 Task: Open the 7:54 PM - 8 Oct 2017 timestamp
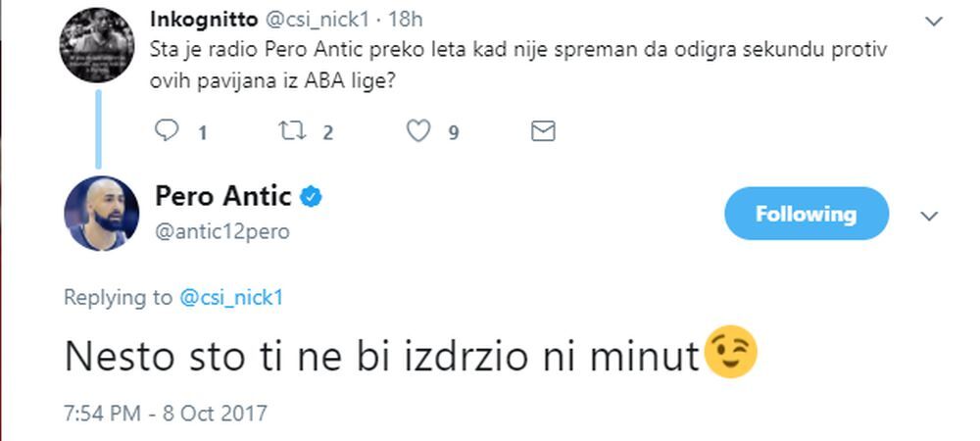tap(165, 413)
